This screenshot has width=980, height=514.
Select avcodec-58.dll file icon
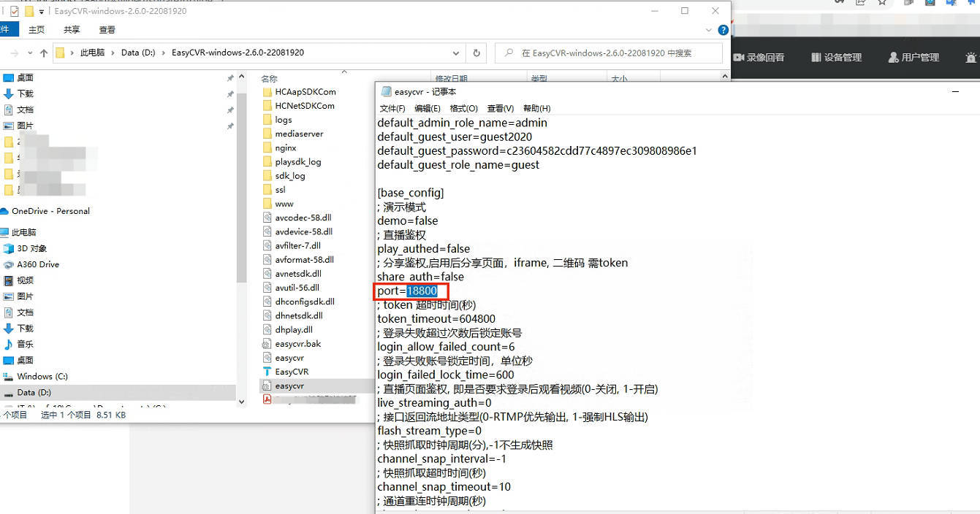[267, 218]
